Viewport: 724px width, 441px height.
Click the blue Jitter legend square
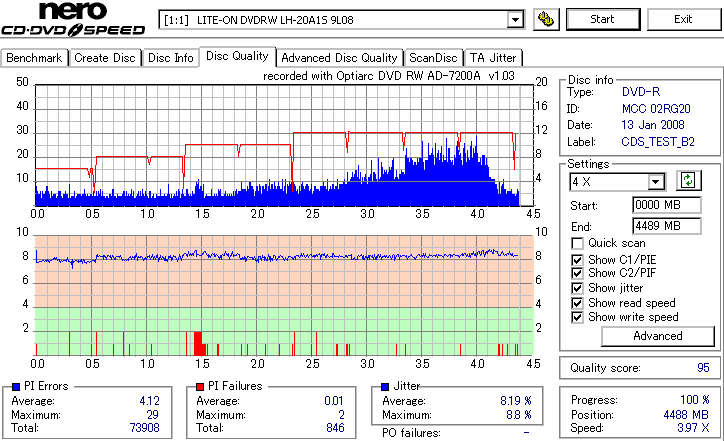[x=385, y=387]
